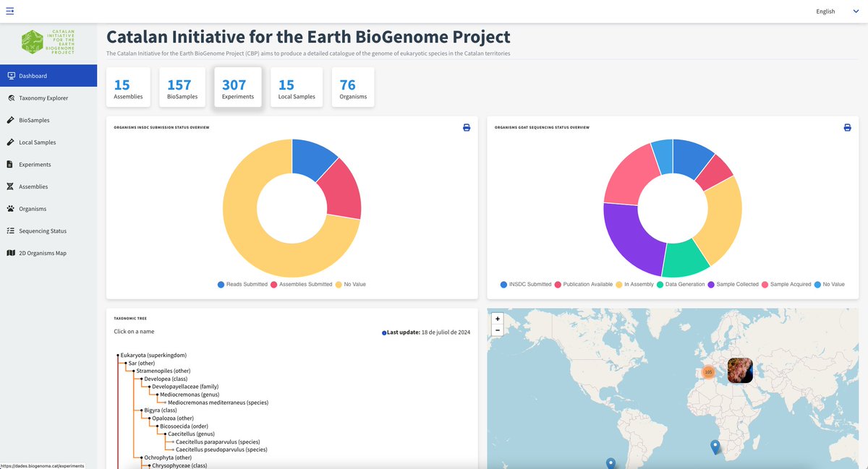Select Caecitellus pseudoparvulus (species)
Screen dimensions: 868x469
click(221, 449)
